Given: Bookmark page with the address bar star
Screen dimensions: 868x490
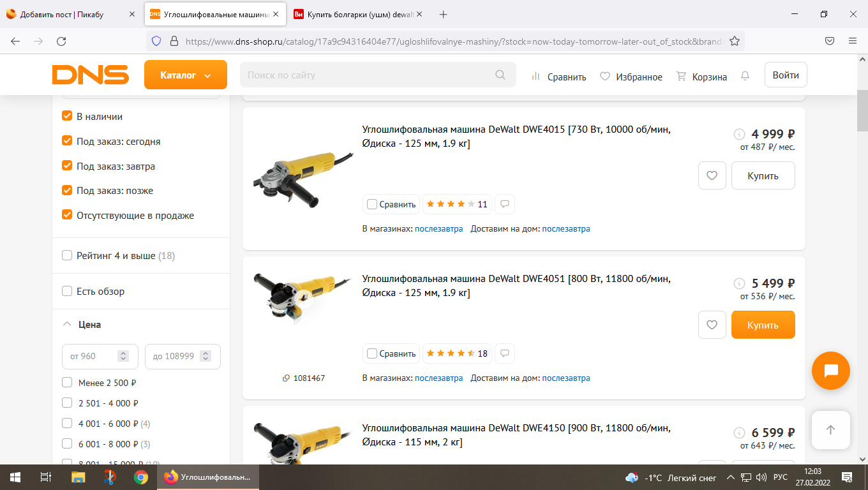Looking at the screenshot, I should 735,41.
